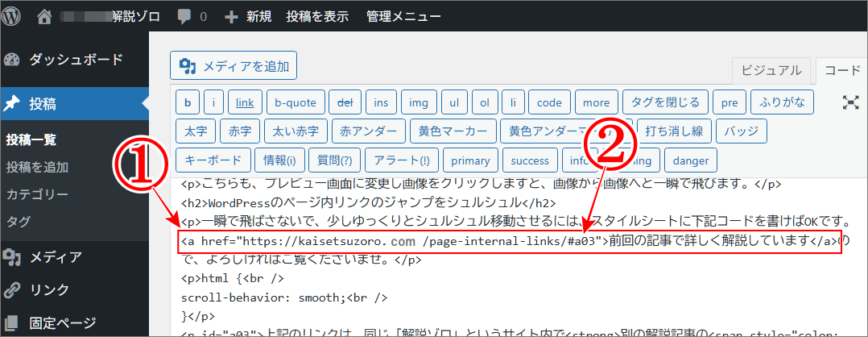This screenshot has height=337, width=868.
Task: Open 管理メニュー in the admin bar
Action: tap(403, 17)
